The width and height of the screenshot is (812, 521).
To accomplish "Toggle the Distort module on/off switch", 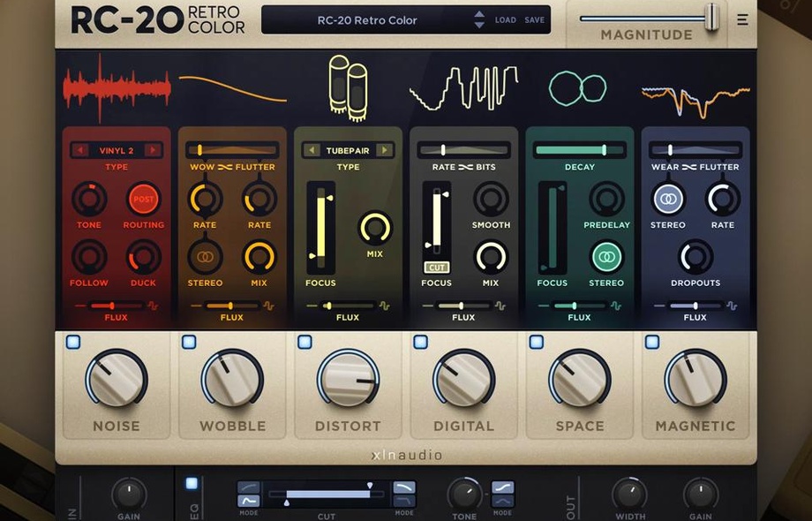I will (x=304, y=342).
